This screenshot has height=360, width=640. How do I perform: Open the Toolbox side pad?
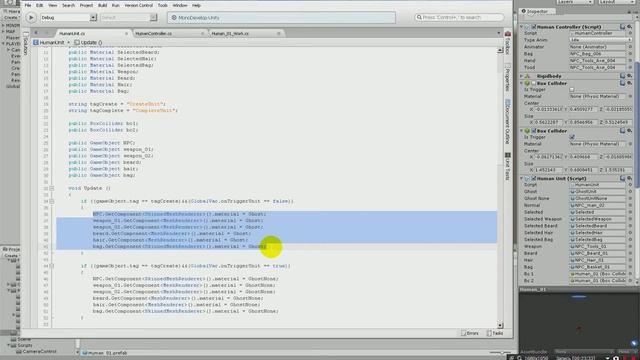(507, 43)
